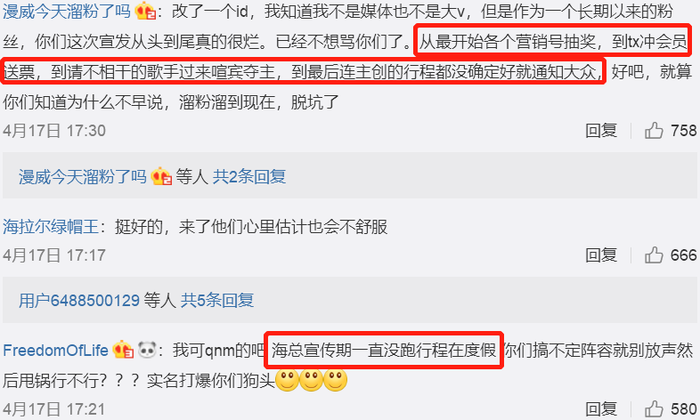Click panda emoji beside FreedomOfLife
700x420 pixels.
(146, 349)
